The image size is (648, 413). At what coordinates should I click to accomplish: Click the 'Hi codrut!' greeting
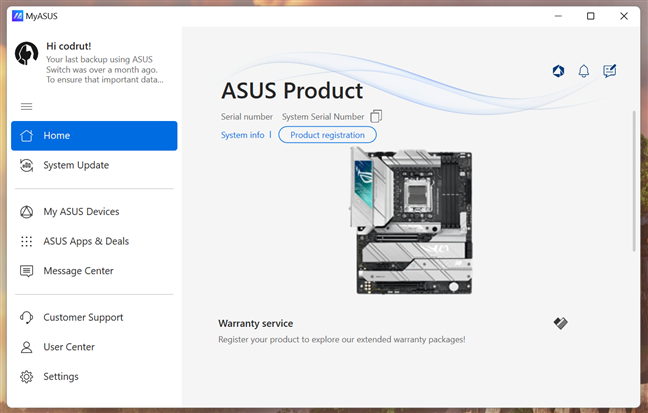tap(69, 46)
